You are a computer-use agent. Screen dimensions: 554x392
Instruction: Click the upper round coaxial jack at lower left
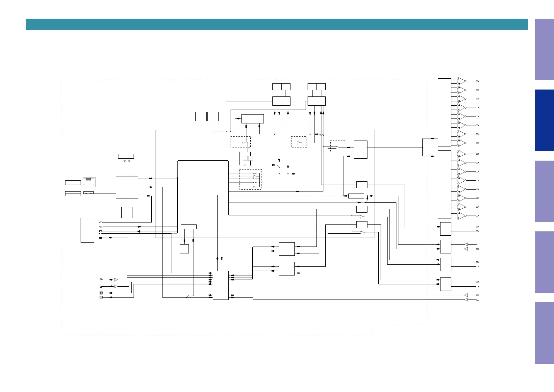click(101, 280)
